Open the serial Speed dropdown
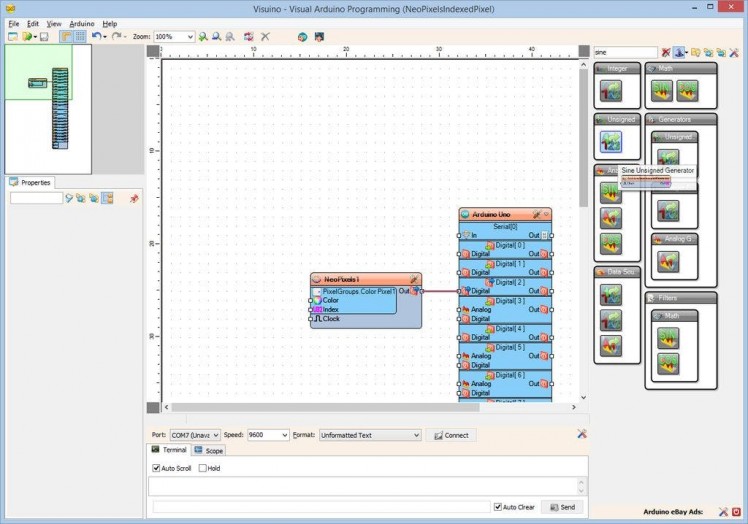This screenshot has width=748, height=524. click(284, 436)
